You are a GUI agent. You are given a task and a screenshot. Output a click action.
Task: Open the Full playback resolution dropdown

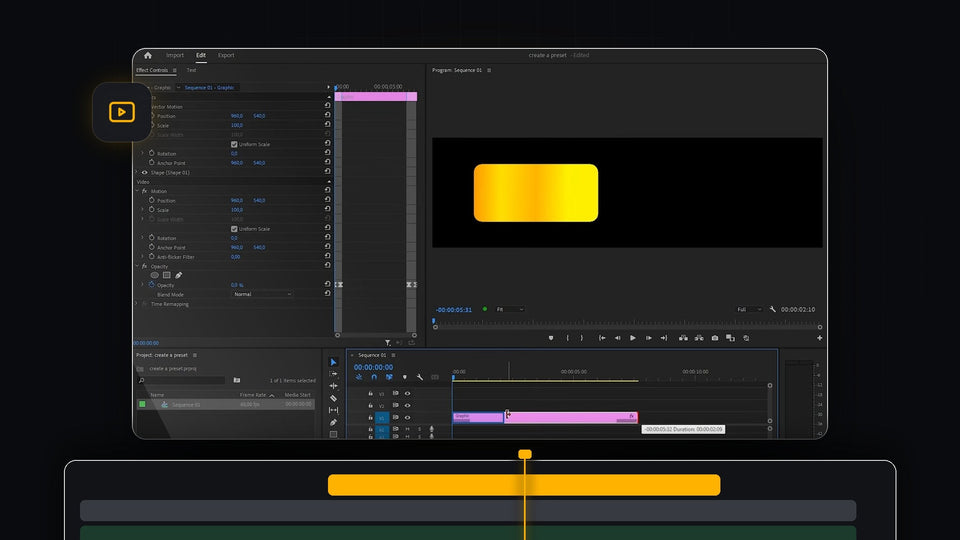pos(749,310)
